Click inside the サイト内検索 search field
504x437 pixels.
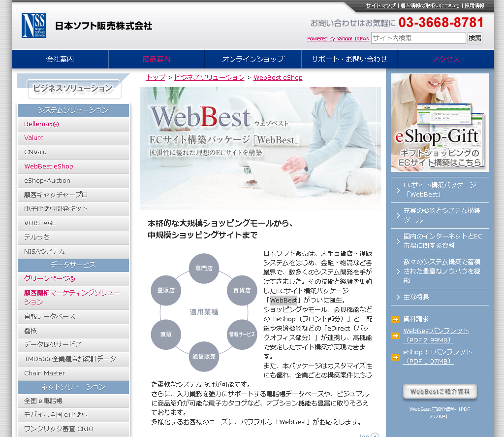(x=418, y=38)
